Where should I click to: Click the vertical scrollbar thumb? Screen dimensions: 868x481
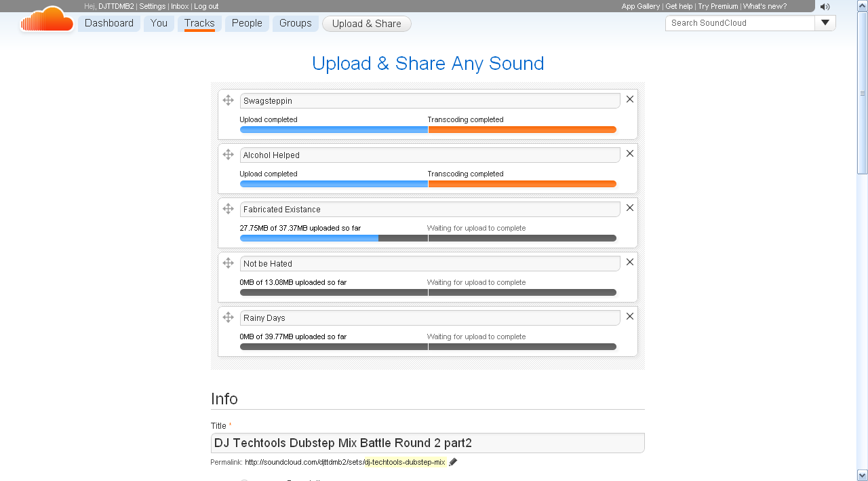pyautogui.click(x=863, y=92)
